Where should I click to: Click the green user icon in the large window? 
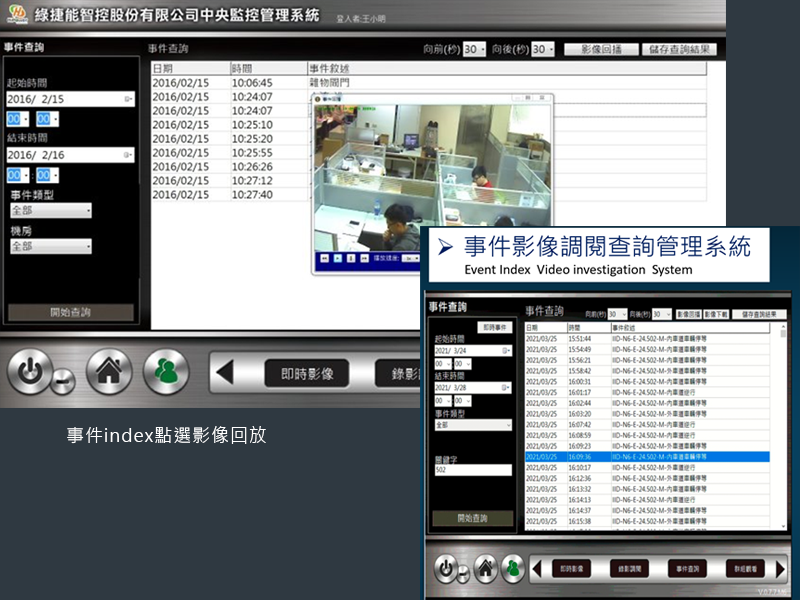(x=165, y=373)
